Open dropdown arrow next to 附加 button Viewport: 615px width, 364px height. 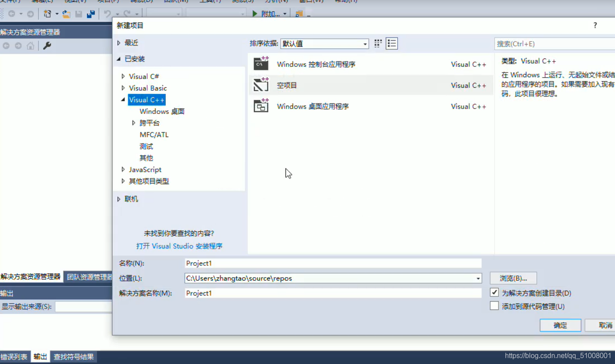tap(285, 14)
